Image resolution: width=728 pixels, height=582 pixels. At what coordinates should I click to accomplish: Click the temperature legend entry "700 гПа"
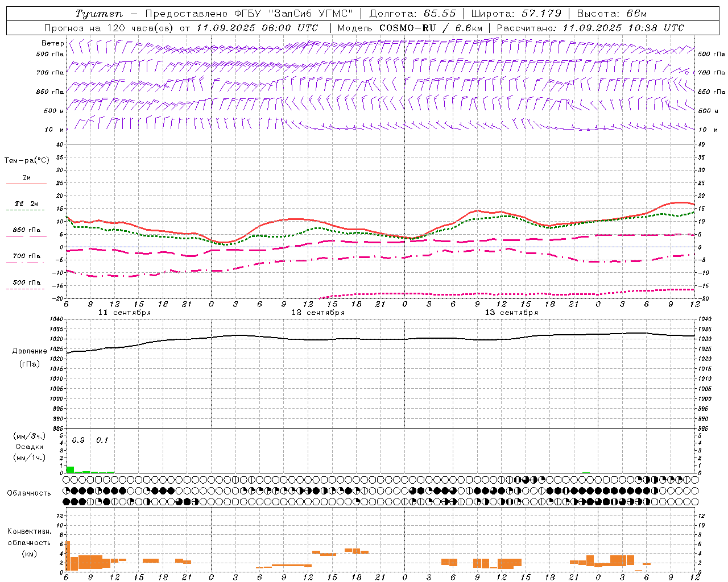coord(26,256)
